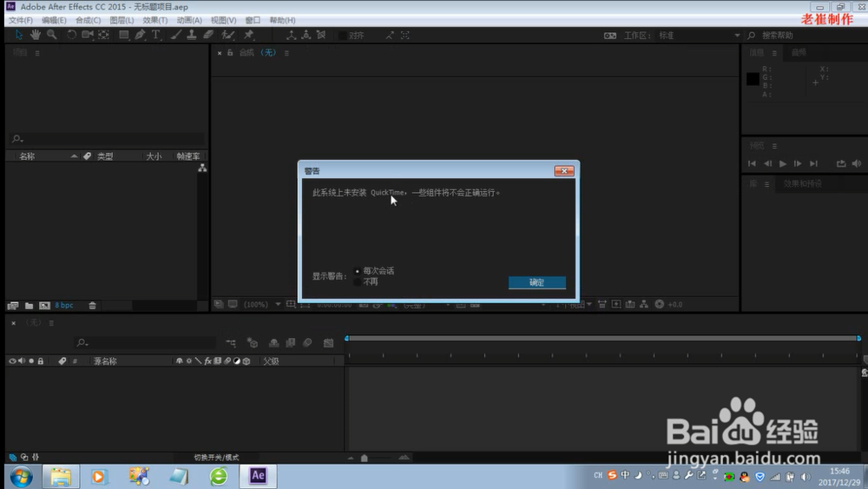
Task: Open the 图层(L) menu
Action: pyautogui.click(x=122, y=20)
